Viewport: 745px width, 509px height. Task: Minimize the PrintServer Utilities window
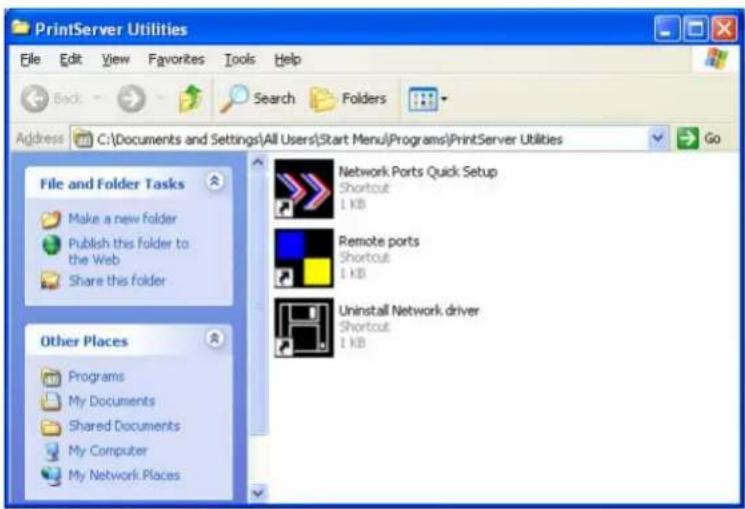[667, 29]
